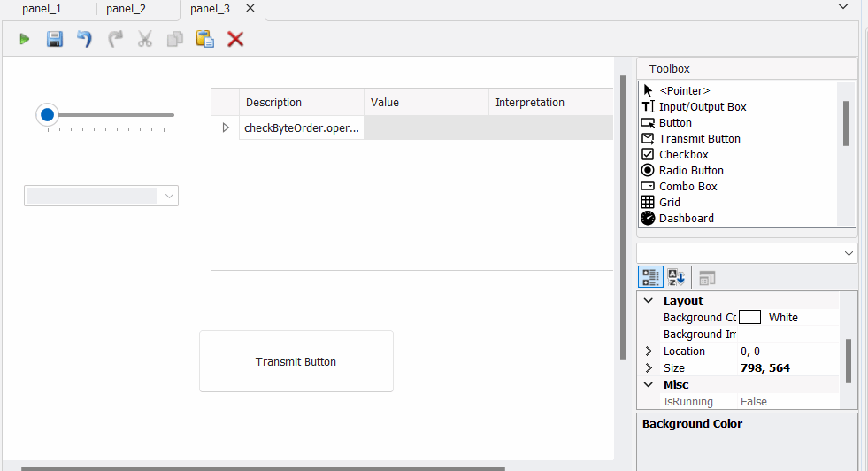Run the panel with the green play icon
868x471 pixels.
[24, 39]
